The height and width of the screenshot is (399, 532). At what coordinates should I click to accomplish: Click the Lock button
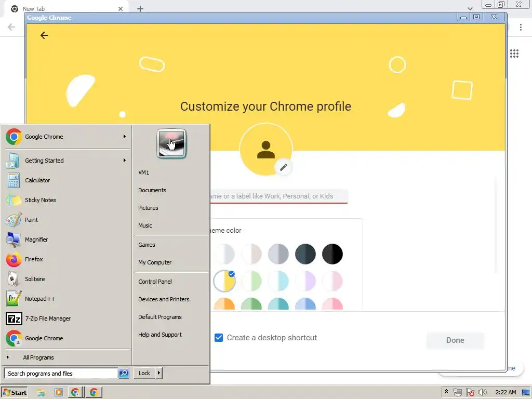tap(144, 373)
